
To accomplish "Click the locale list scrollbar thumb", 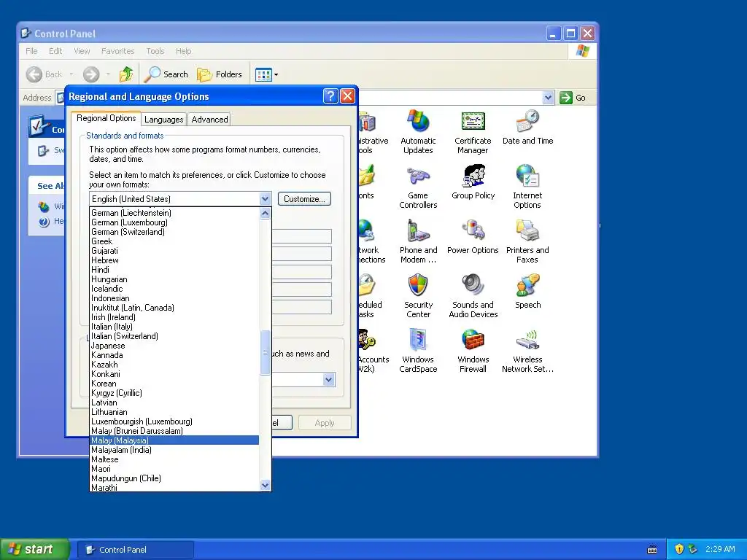I will tap(266, 352).
